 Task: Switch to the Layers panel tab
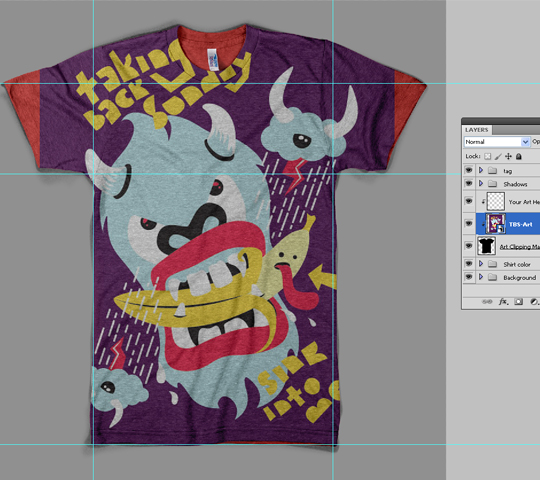point(477,130)
